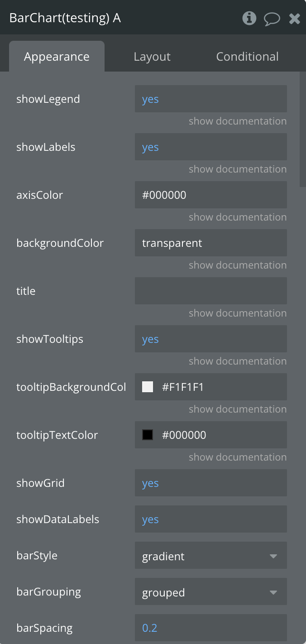Click the tooltipTextColor black swatch
Screen dimensions: 306x644
click(x=148, y=435)
